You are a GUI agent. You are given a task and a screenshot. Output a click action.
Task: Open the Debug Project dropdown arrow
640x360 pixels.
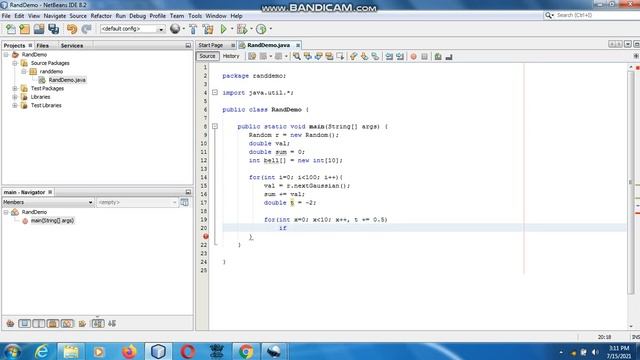pos(251,29)
